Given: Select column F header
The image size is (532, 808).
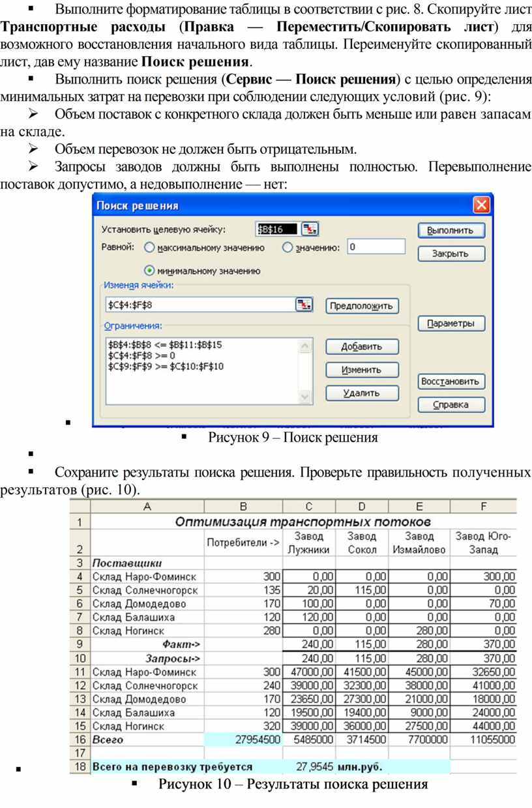Looking at the screenshot, I should (x=483, y=506).
